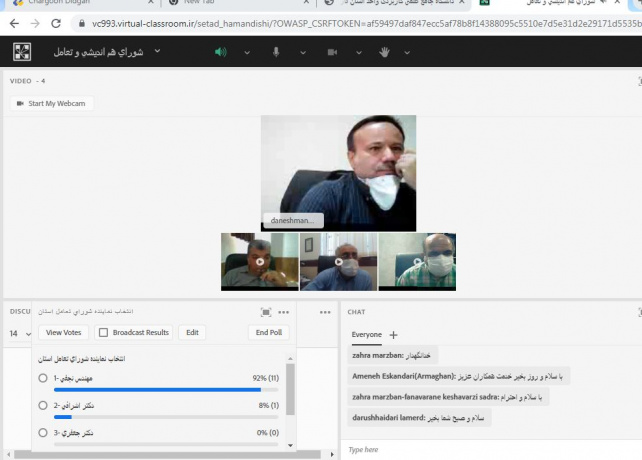Click the Adobe Connect logo icon
The image size is (642, 460).
tap(22, 52)
